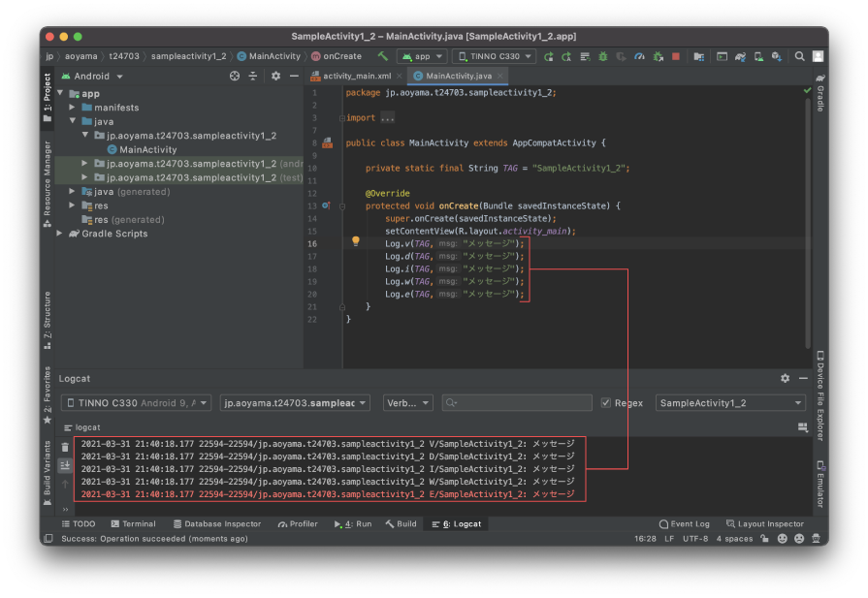Open the Android project view dropdown
The height and width of the screenshot is (598, 868).
pos(92,77)
